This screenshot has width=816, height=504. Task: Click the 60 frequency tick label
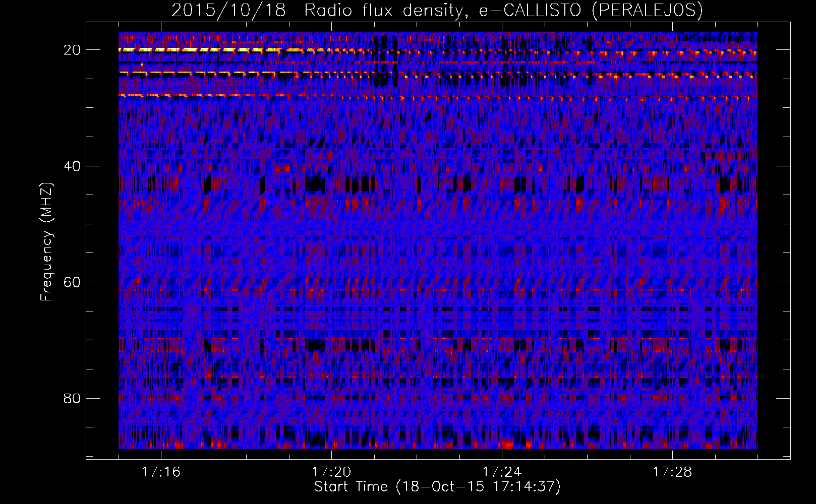click(x=72, y=282)
